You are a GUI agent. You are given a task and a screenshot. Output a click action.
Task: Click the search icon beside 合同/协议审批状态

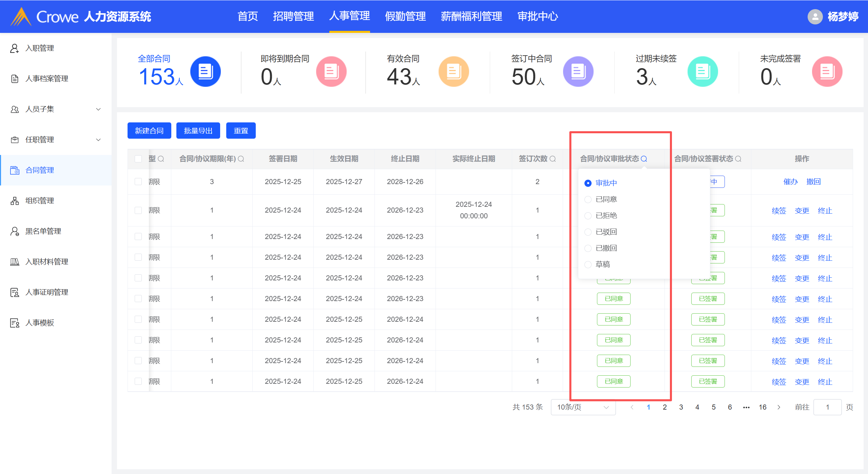[644, 159]
